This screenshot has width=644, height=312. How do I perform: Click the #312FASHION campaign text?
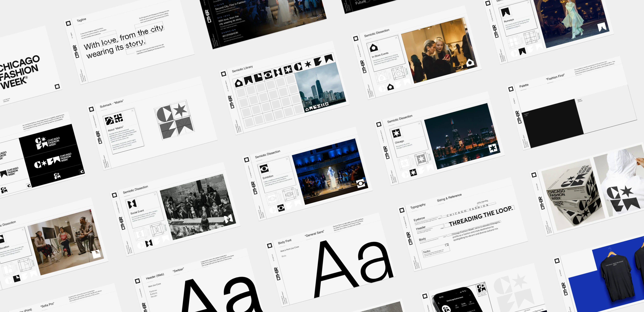[x=230, y=34]
